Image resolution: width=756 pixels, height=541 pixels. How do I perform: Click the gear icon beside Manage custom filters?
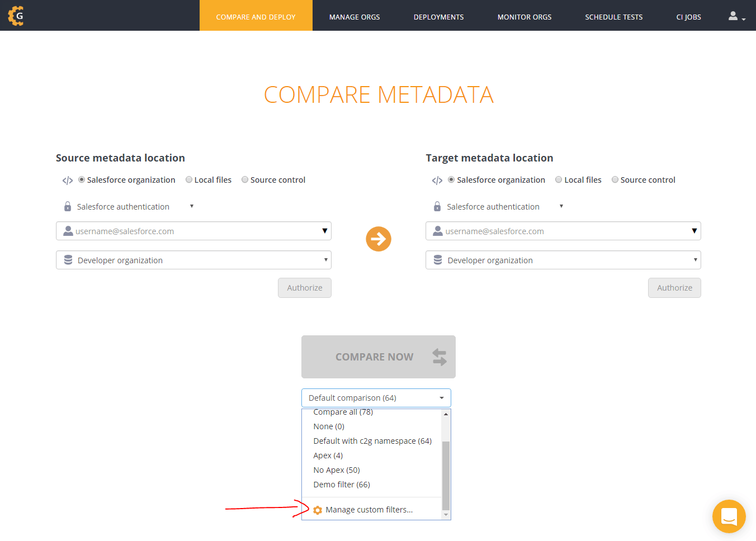pos(318,510)
